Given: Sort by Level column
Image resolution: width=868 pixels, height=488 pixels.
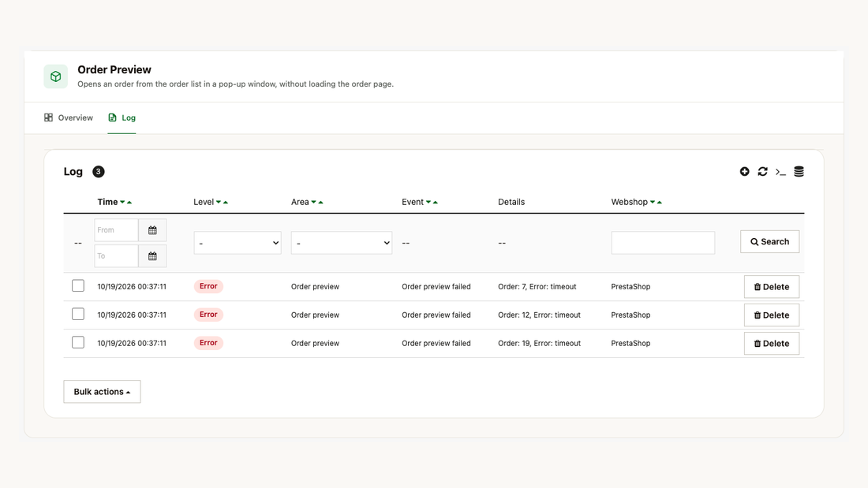Looking at the screenshot, I should 211,202.
